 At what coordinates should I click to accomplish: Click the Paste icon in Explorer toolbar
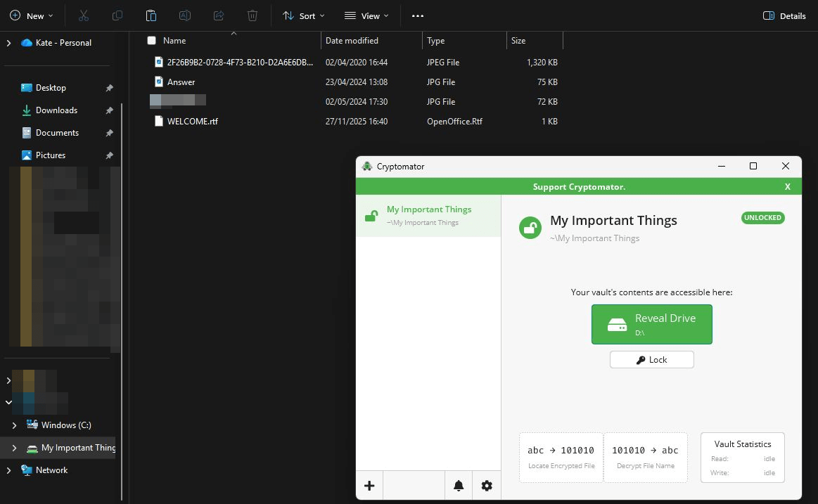(x=151, y=15)
